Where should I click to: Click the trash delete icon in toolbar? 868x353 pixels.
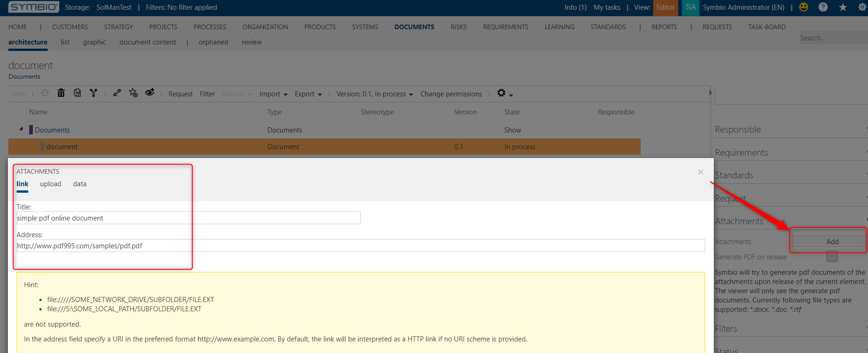tap(61, 93)
